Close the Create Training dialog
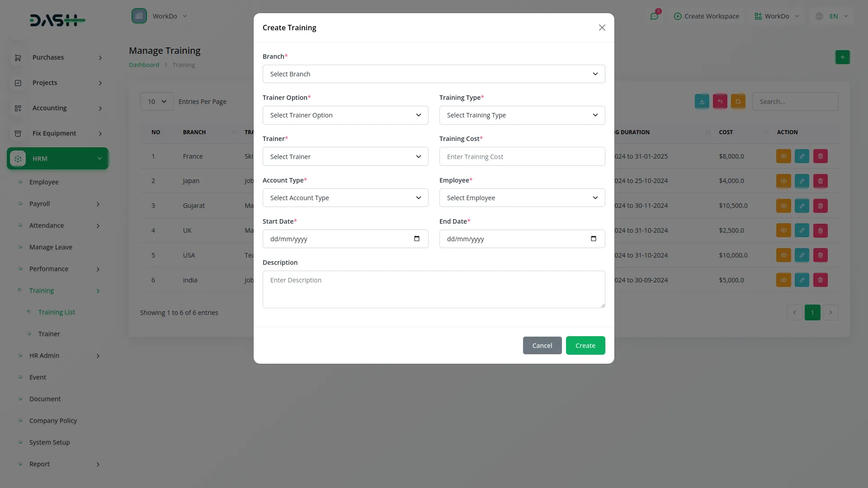Image resolution: width=868 pixels, height=488 pixels. pos(602,28)
